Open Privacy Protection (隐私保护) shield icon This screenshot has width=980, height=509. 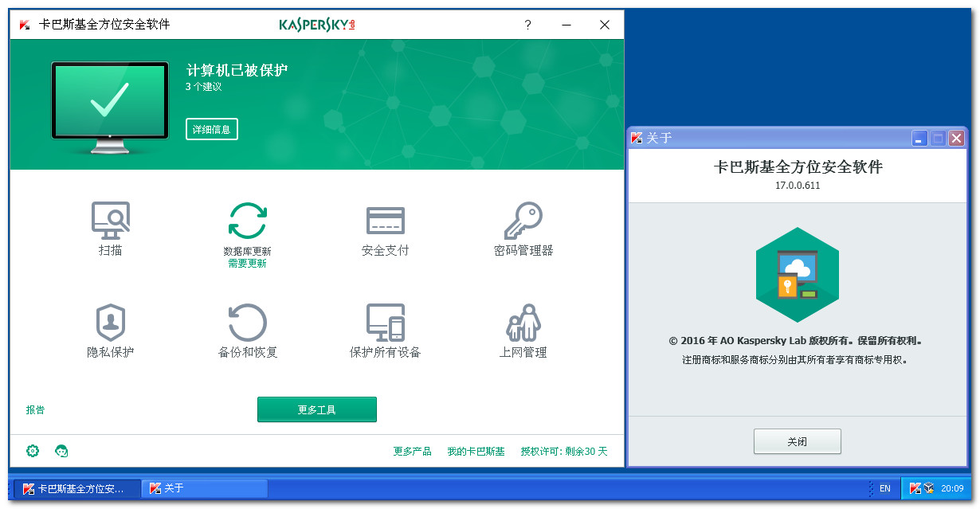coord(110,323)
